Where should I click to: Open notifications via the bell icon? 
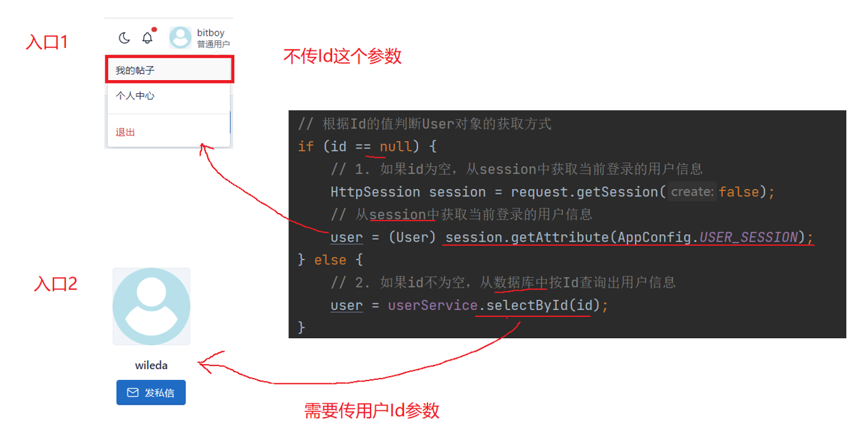147,38
